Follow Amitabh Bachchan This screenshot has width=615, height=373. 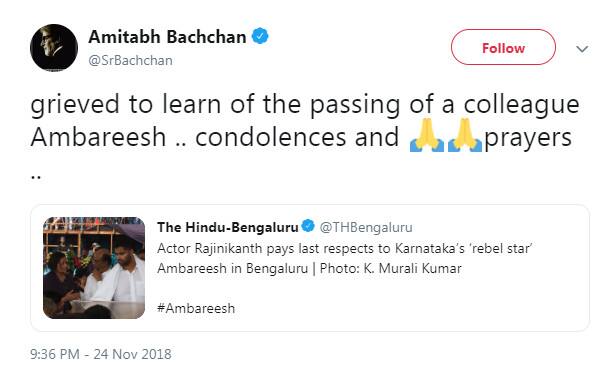[x=503, y=47]
